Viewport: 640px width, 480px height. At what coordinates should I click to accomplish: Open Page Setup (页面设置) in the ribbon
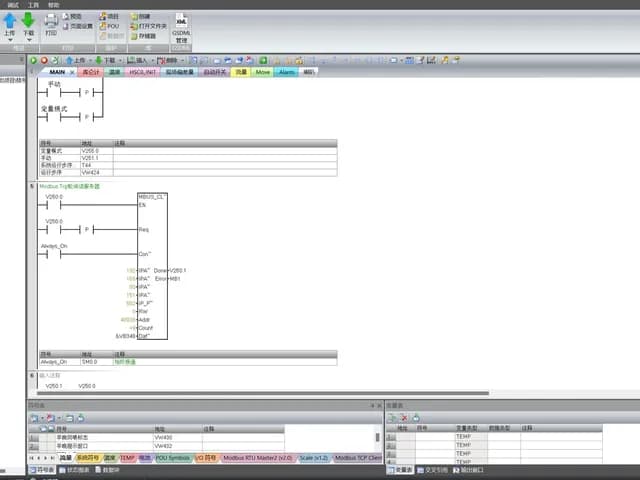(78, 26)
